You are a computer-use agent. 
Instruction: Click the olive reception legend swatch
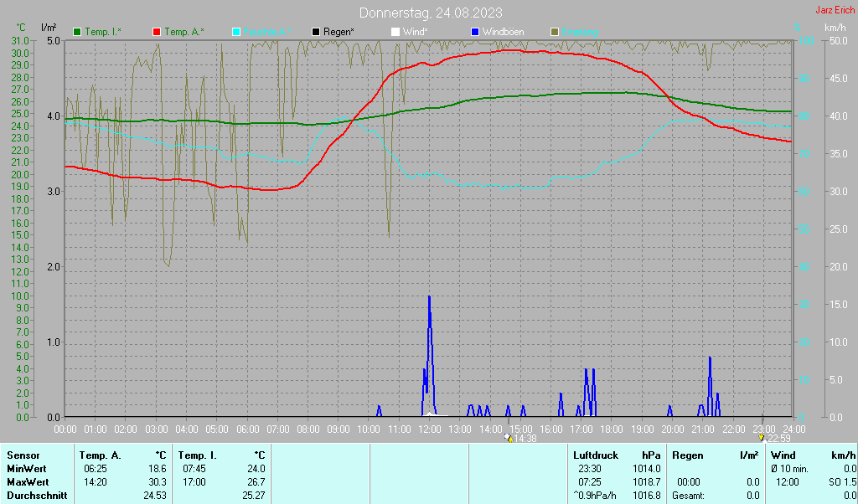pos(554,32)
